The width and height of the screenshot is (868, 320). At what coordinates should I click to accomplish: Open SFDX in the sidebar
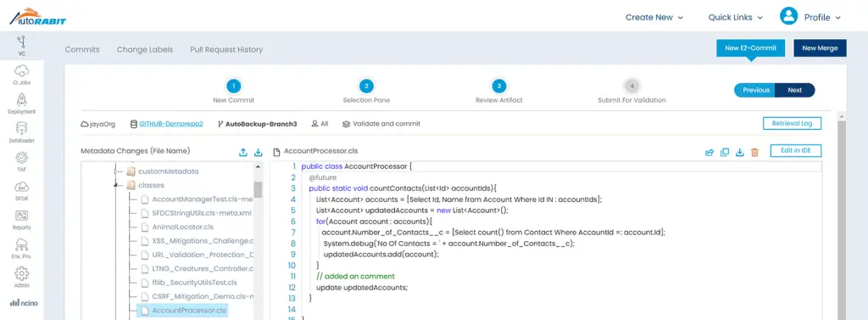(21, 191)
